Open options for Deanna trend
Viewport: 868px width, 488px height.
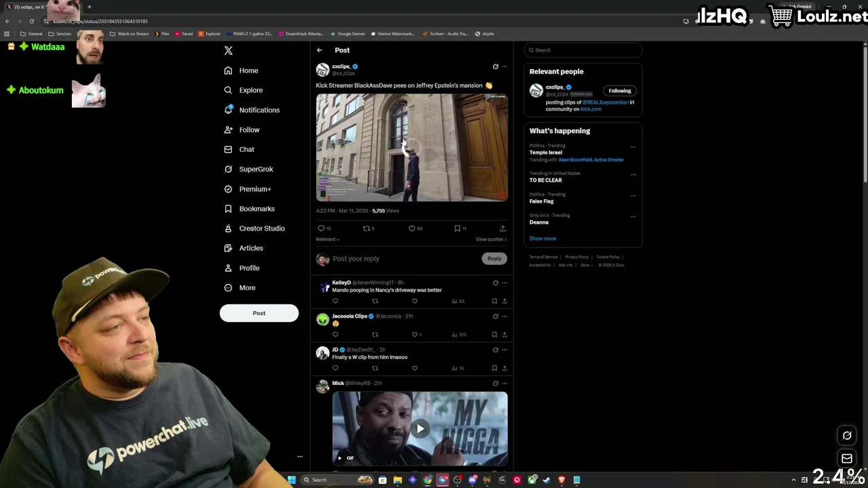point(633,217)
